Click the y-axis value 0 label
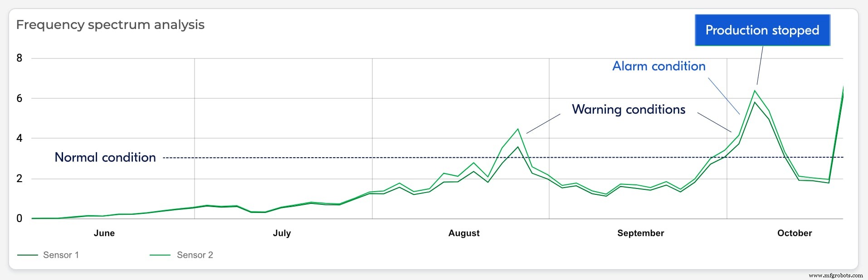 pos(19,218)
